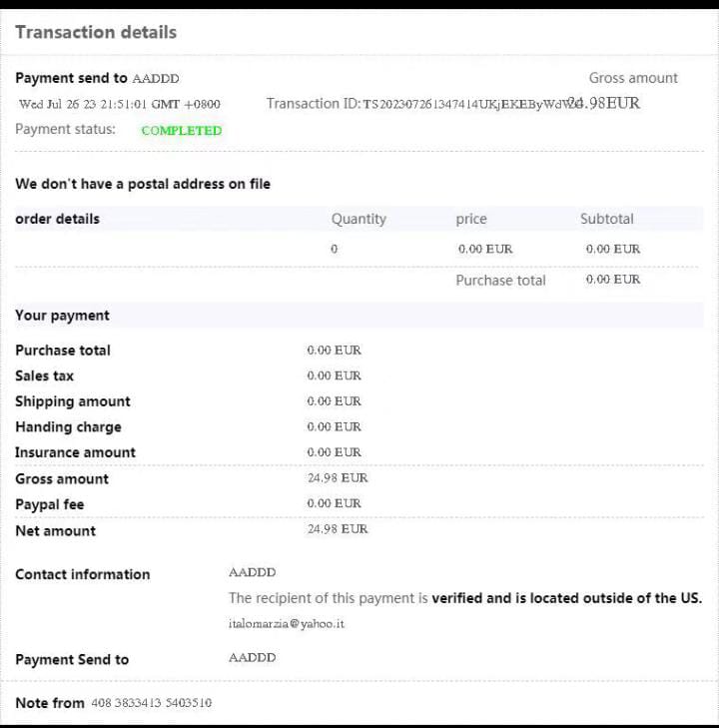Click the no postal address notice
Screen dimensions: 719x728
[x=143, y=184]
